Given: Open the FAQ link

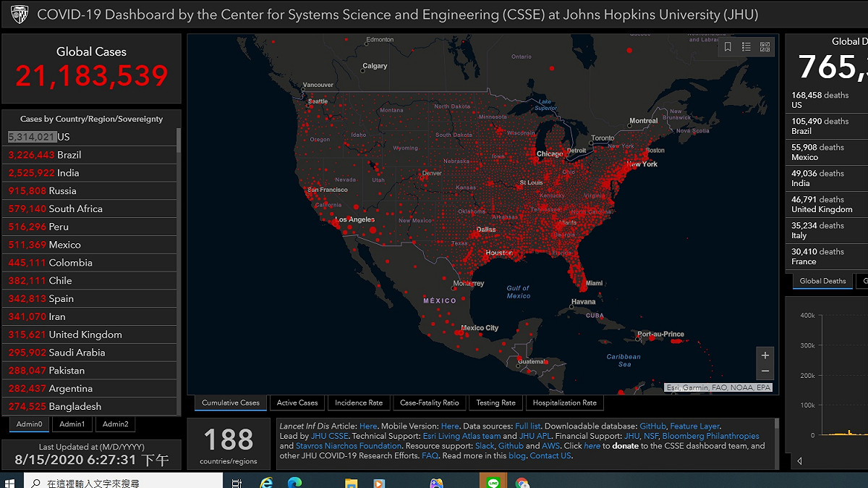Looking at the screenshot, I should click(430, 456).
